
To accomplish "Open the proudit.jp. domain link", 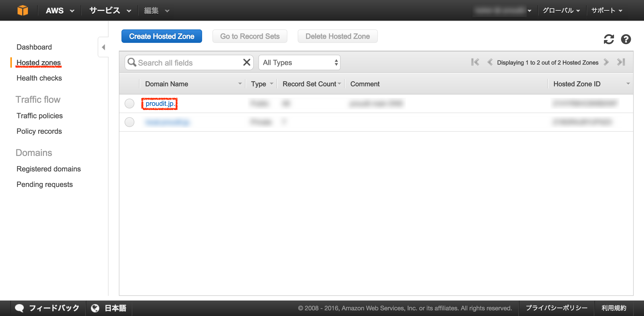I will [x=160, y=104].
